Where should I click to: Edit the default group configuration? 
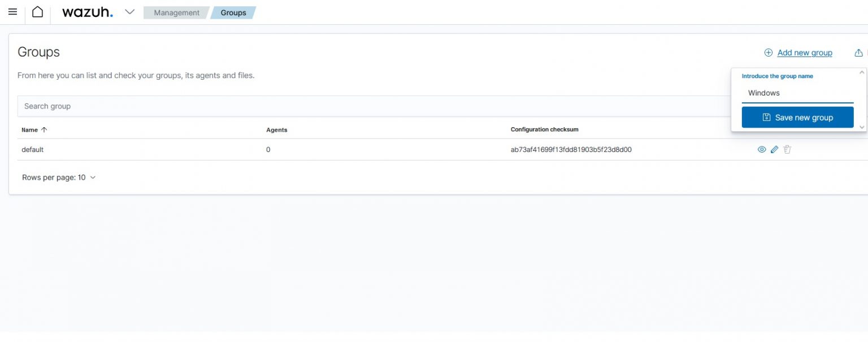pos(774,149)
